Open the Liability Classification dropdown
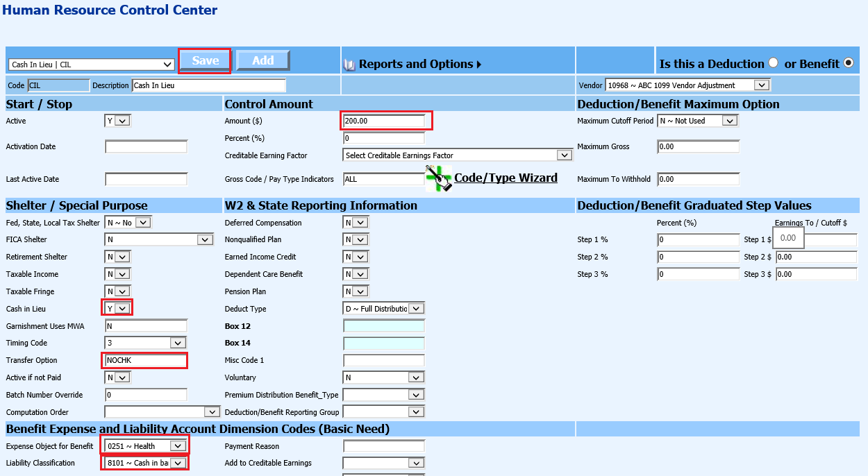The image size is (868, 476). (145, 463)
